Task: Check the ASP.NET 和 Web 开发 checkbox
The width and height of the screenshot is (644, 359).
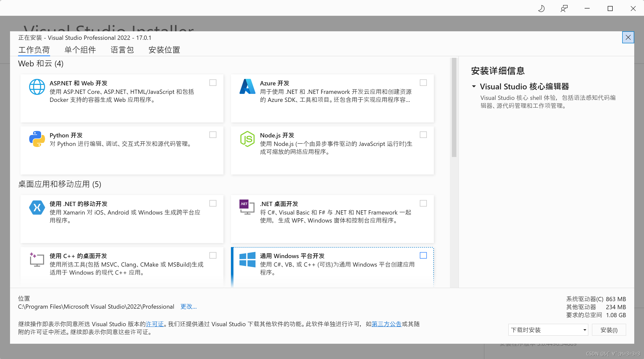Action: 213,83
